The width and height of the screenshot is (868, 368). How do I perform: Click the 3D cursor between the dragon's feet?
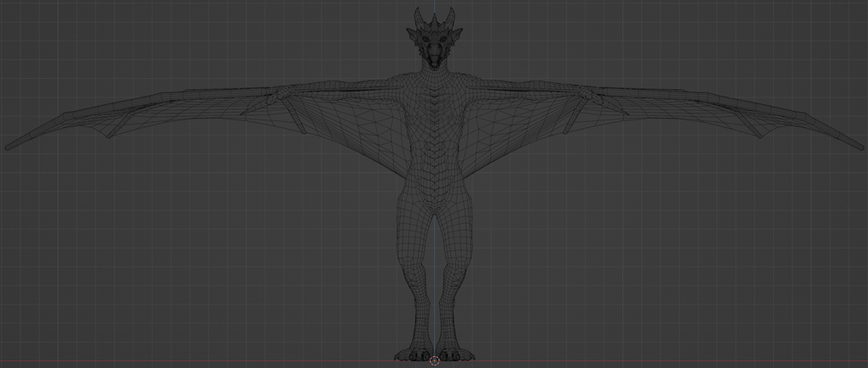(435, 361)
